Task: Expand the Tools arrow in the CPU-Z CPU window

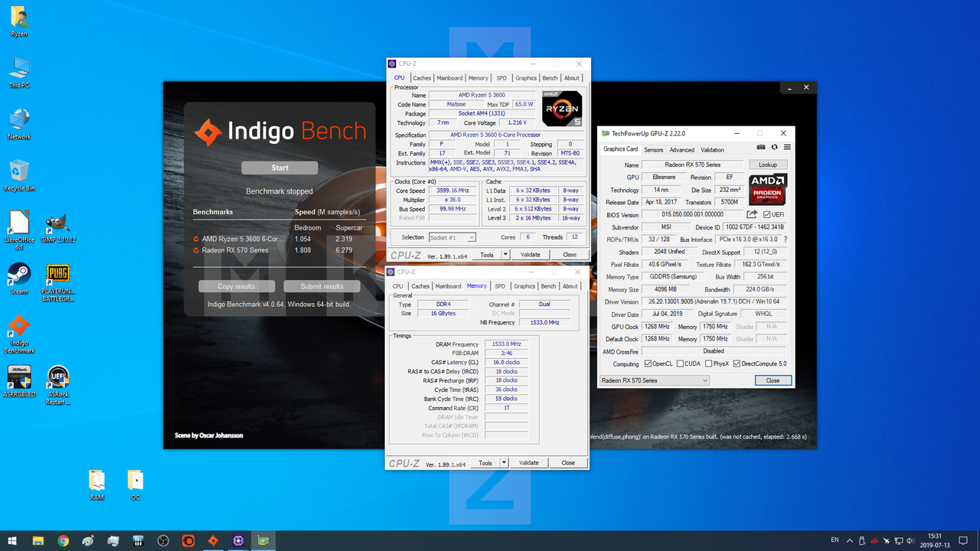Action: pyautogui.click(x=505, y=255)
